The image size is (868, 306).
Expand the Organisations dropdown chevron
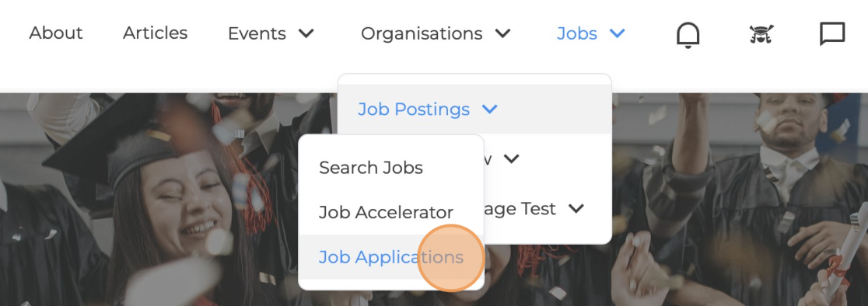coord(502,33)
